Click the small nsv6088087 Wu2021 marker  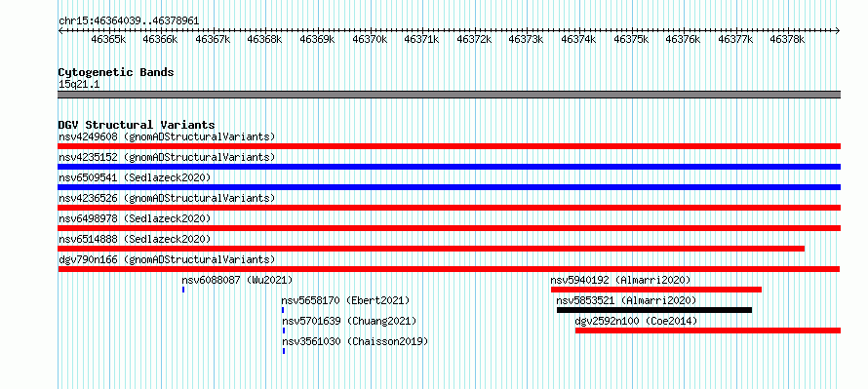tap(183, 290)
